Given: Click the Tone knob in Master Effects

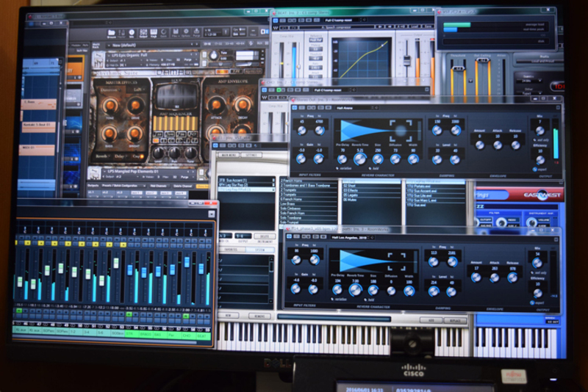Looking at the screenshot, I should tap(111, 106).
